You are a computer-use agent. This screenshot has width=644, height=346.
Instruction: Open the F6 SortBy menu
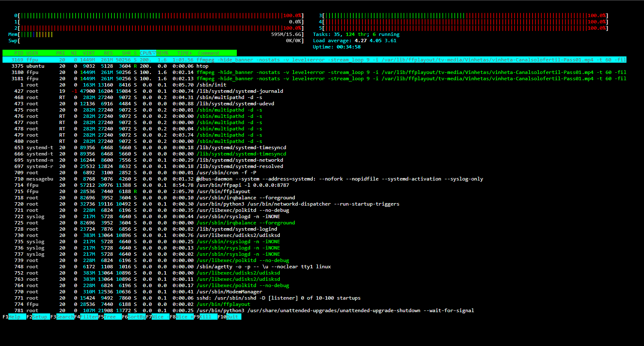[136, 317]
